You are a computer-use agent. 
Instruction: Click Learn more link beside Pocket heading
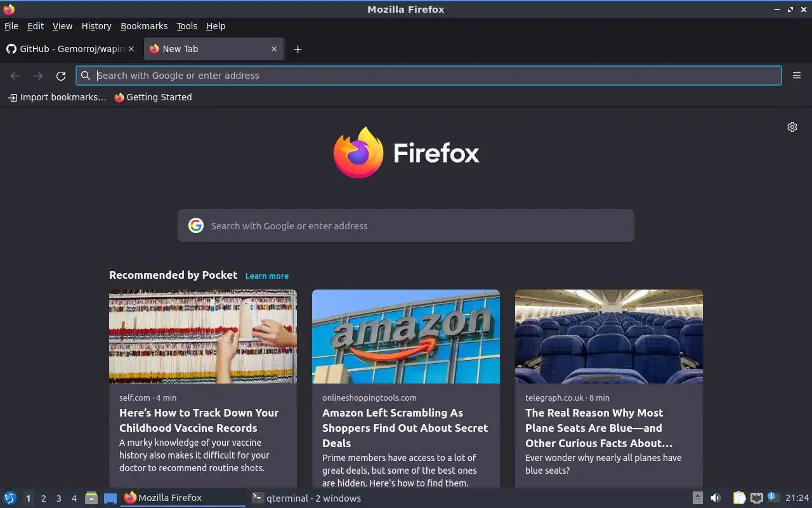pyautogui.click(x=267, y=276)
